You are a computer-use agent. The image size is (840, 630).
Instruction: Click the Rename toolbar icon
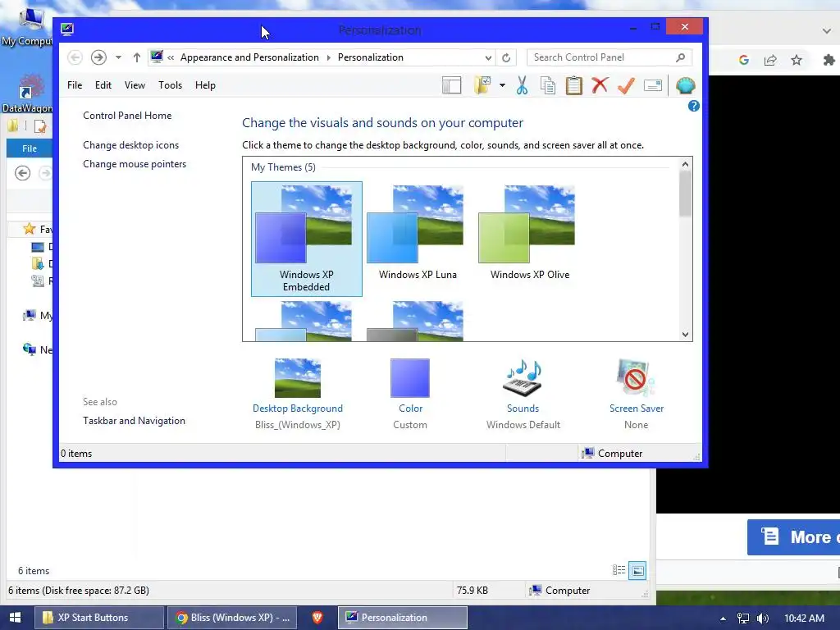[653, 85]
